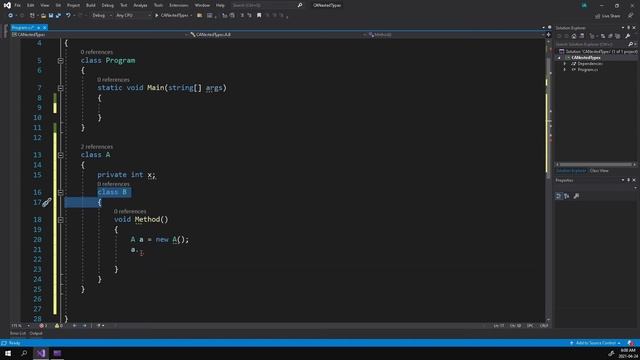Click the user account avatar icon
This screenshot has height=360, width=640.
pyautogui.click(x=584, y=5)
